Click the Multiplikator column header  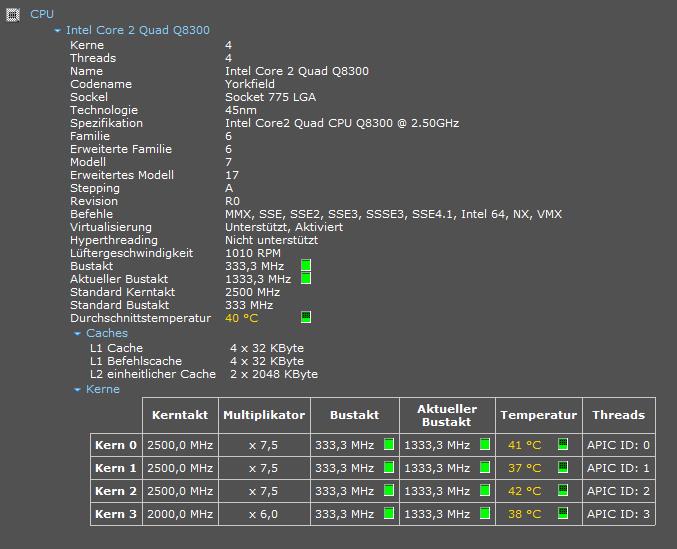[264, 415]
